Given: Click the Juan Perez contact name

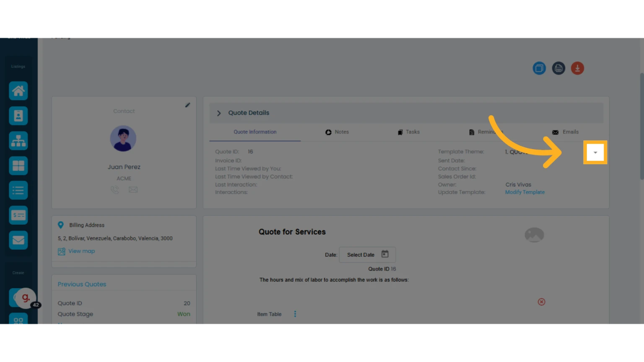Looking at the screenshot, I should [124, 167].
